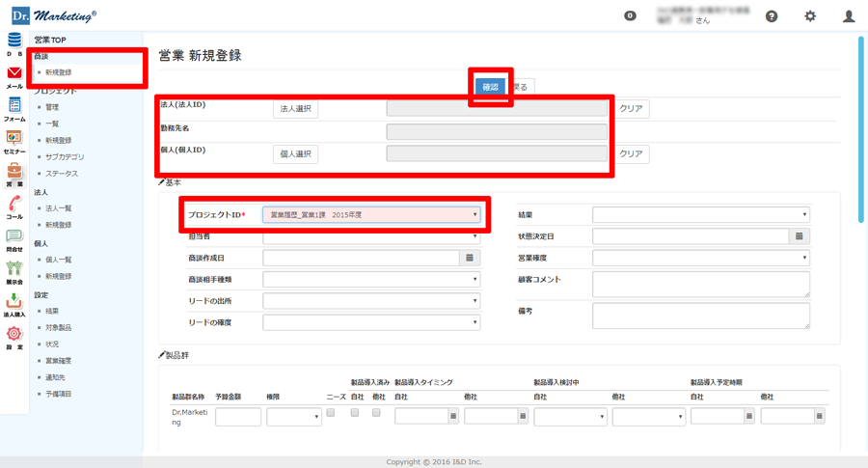Screen dimensions: 868x468
Task: Toggle the 製品導入済み 他社 checkbox
Action: 376,413
